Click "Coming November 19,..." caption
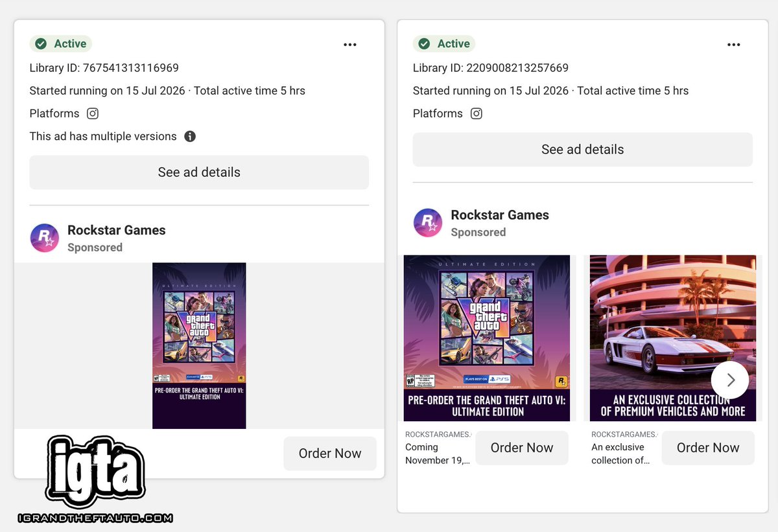Screen dimensions: 778x532 pyautogui.click(x=438, y=454)
